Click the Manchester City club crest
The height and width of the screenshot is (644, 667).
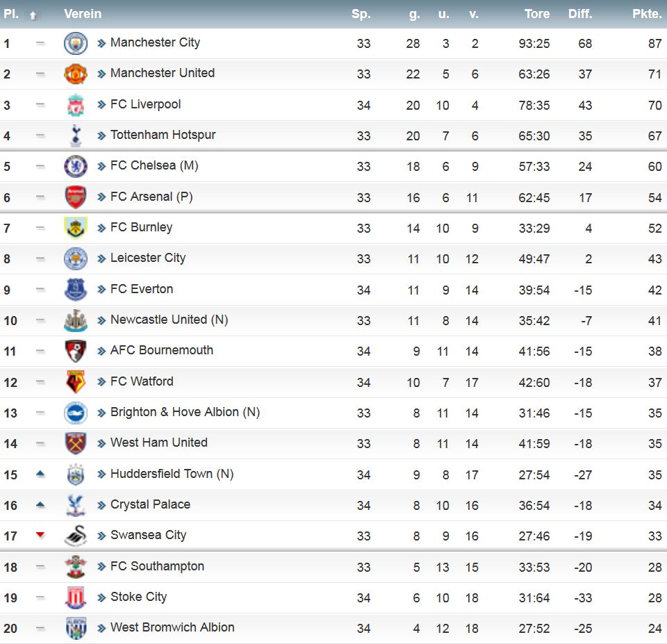(x=75, y=43)
